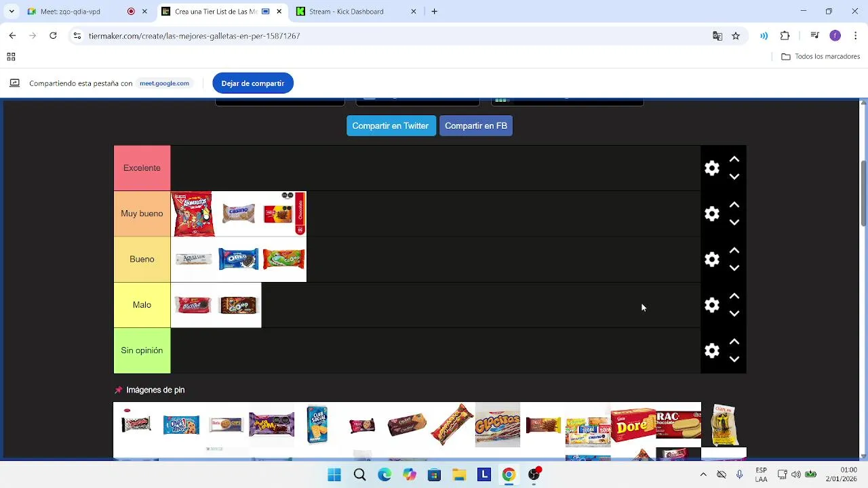Open the Chrome profile avatar
Image resolution: width=868 pixels, height=488 pixels.
(835, 36)
